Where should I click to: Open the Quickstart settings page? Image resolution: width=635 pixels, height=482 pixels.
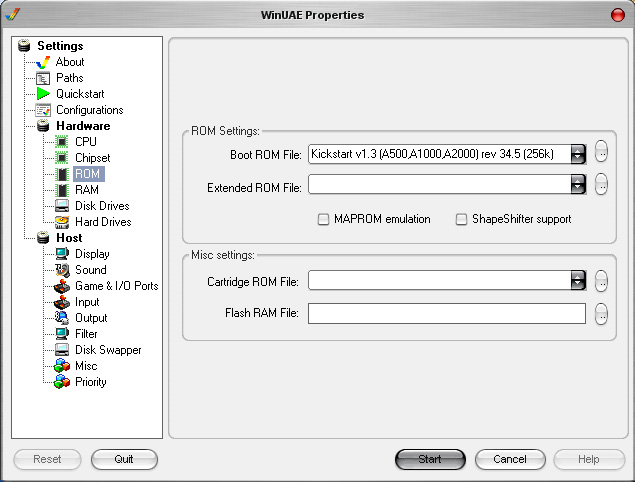[80, 94]
